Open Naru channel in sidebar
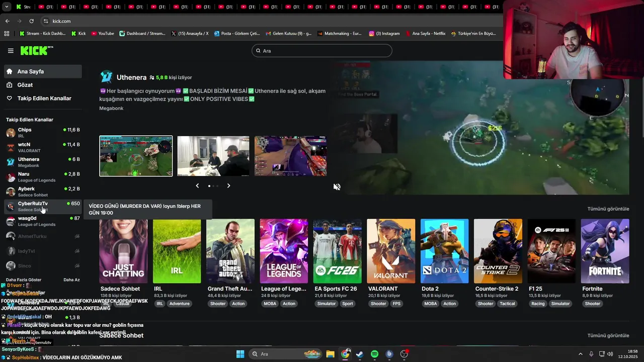644x362 pixels. [x=43, y=177]
